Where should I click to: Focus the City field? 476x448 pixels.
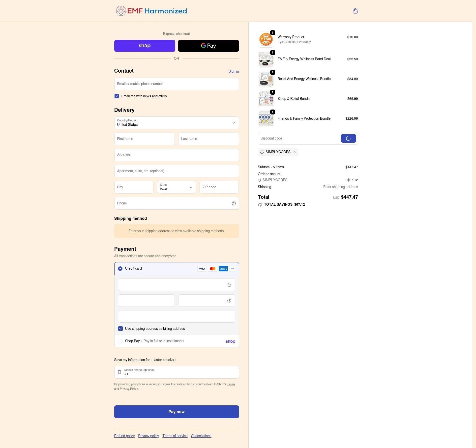coord(134,187)
